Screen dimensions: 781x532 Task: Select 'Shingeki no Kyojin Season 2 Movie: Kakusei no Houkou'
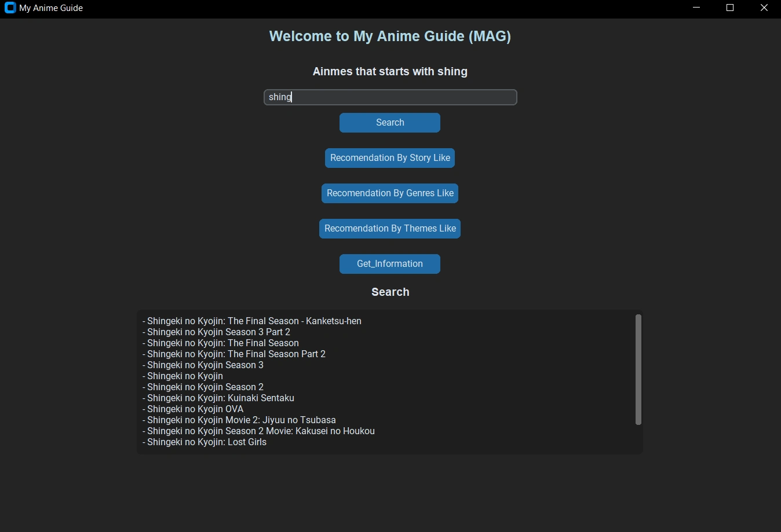(x=259, y=431)
